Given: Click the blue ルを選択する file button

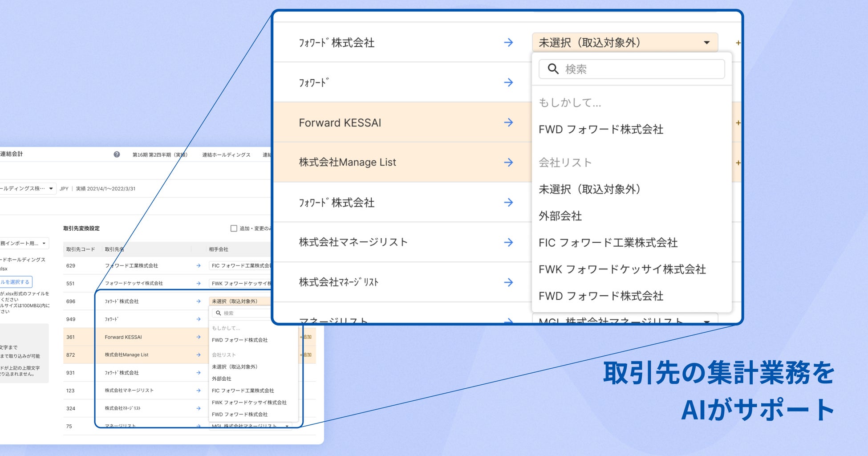Looking at the screenshot, I should [16, 282].
